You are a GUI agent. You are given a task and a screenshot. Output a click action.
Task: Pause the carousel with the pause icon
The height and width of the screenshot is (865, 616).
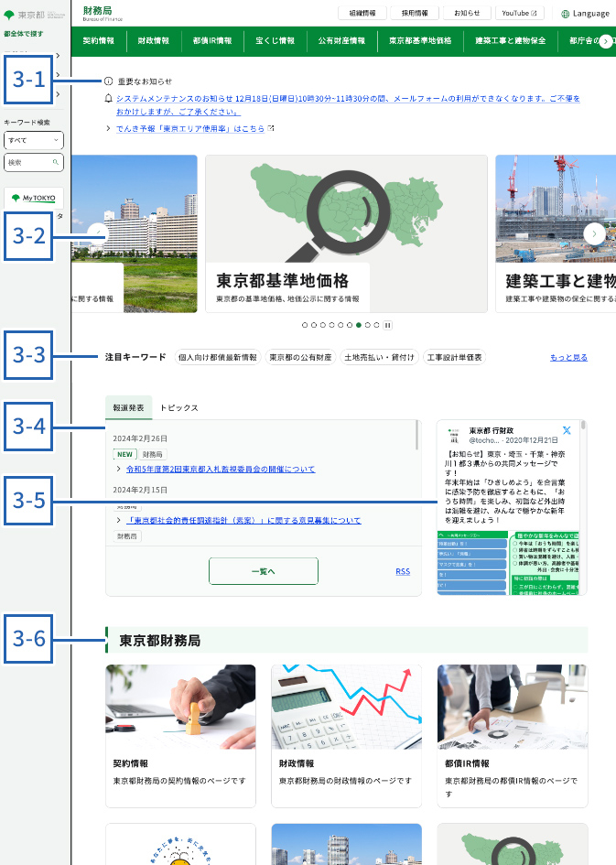tap(388, 325)
